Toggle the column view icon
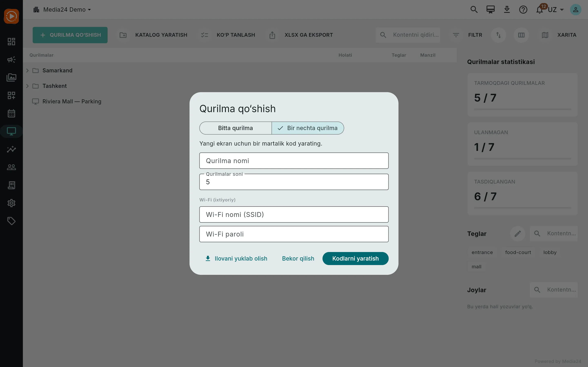This screenshot has width=588, height=367. pyautogui.click(x=521, y=35)
